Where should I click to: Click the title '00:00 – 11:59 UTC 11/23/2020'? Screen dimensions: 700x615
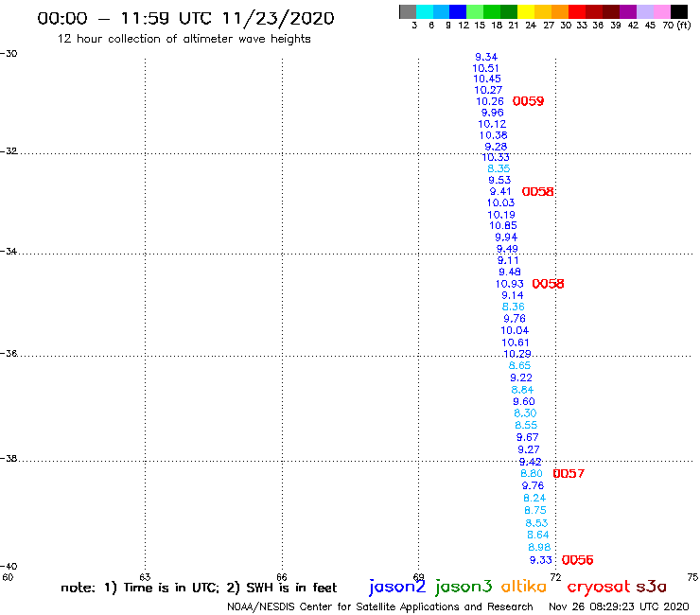185,18
